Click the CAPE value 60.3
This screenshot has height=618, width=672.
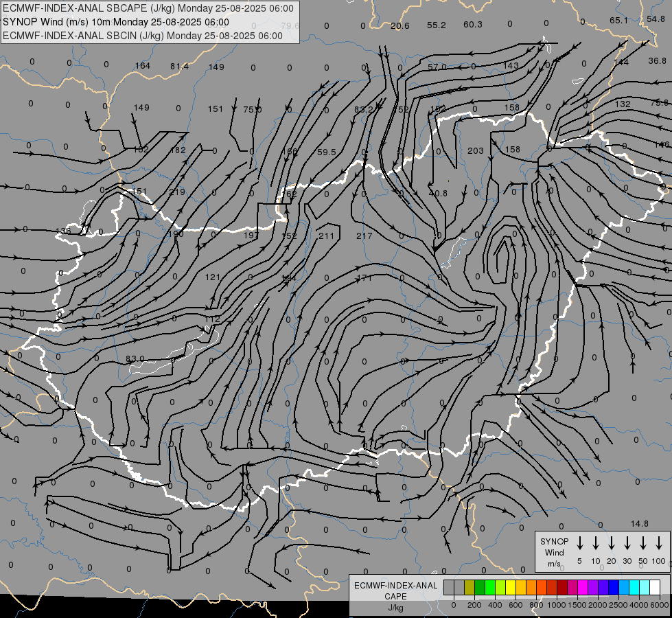coord(473,25)
